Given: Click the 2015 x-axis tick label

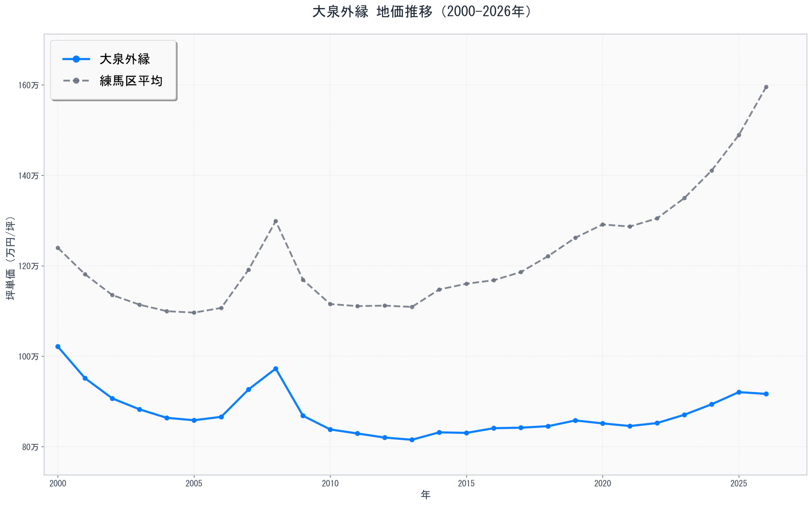Looking at the screenshot, I should pyautogui.click(x=467, y=483).
